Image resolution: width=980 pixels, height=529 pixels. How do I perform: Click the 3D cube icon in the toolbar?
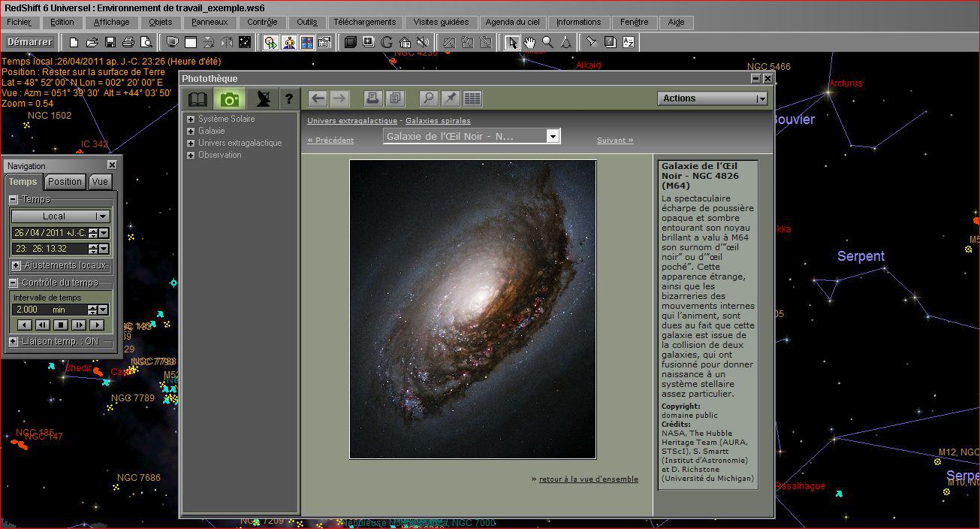coord(350,42)
